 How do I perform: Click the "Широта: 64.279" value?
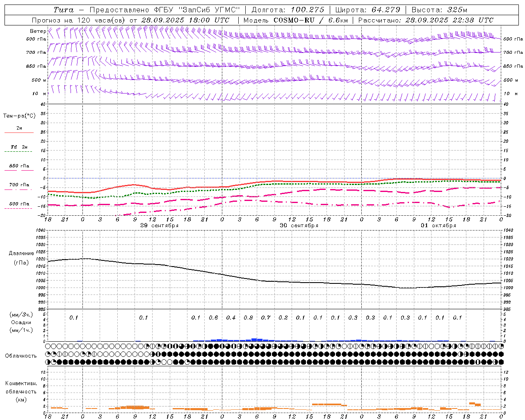367,10
